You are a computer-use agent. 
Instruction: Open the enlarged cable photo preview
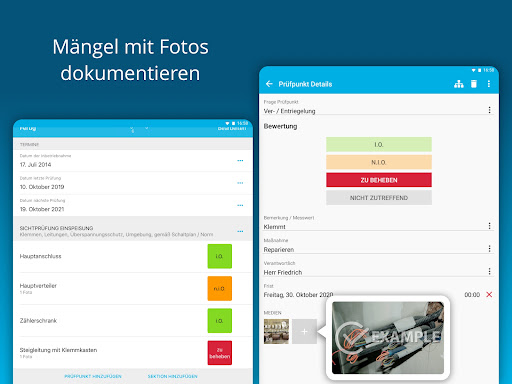point(388,338)
